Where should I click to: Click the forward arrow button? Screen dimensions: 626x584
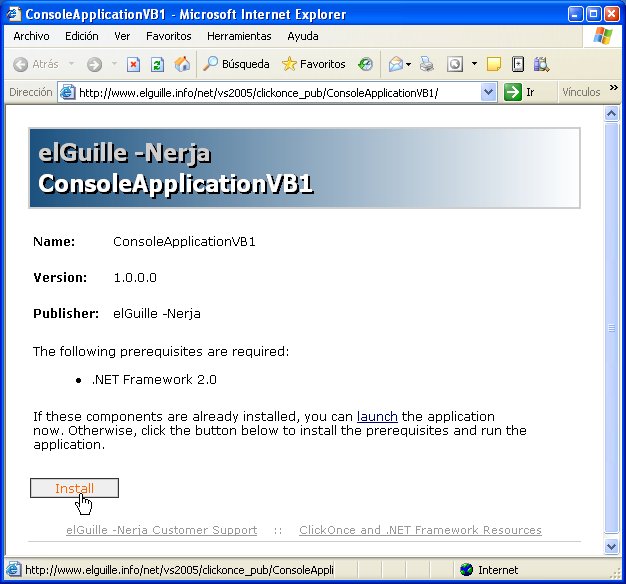pos(95,64)
